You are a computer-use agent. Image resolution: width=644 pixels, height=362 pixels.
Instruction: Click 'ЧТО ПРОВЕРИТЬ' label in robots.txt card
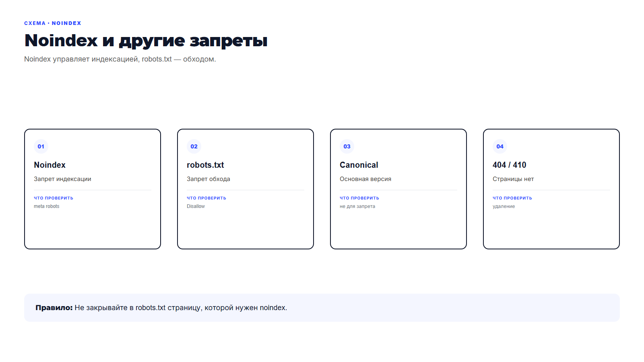[206, 198]
